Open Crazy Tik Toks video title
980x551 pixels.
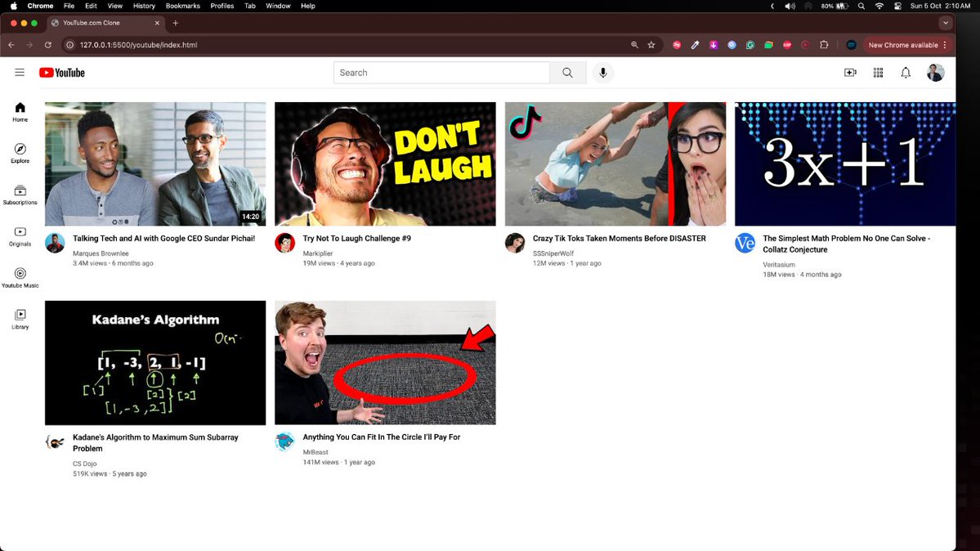(x=620, y=238)
